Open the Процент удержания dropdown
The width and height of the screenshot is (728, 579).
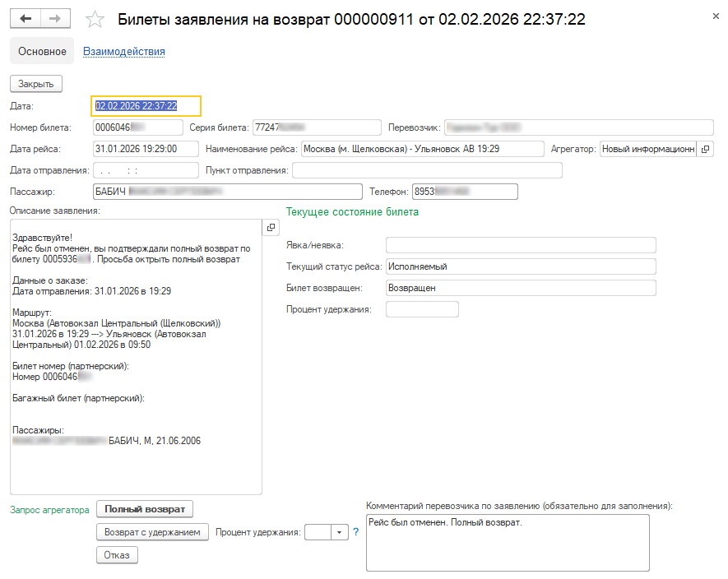[339, 532]
